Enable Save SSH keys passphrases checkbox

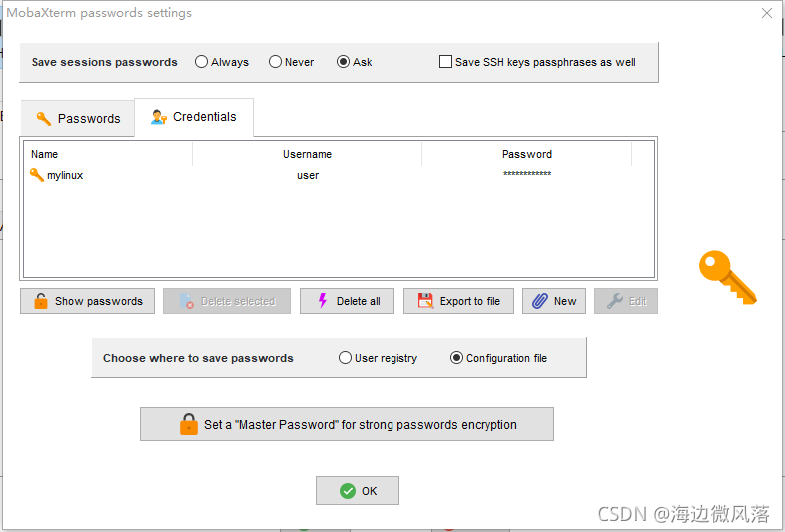click(446, 62)
